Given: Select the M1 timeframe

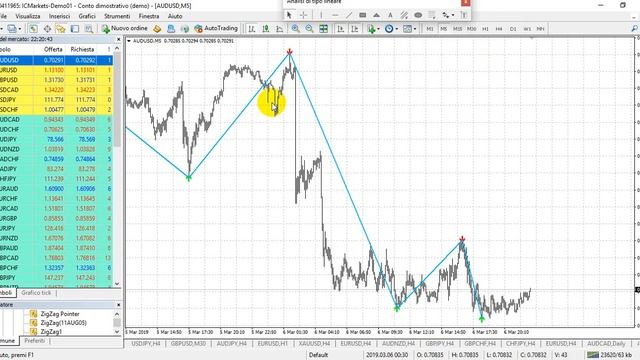Looking at the screenshot, I should (x=429, y=29).
